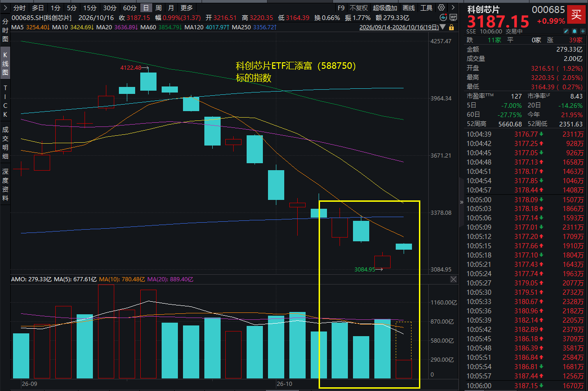This screenshot has height=391, width=588.
Task: Select the 60分 period tab
Action: pyautogui.click(x=130, y=8)
